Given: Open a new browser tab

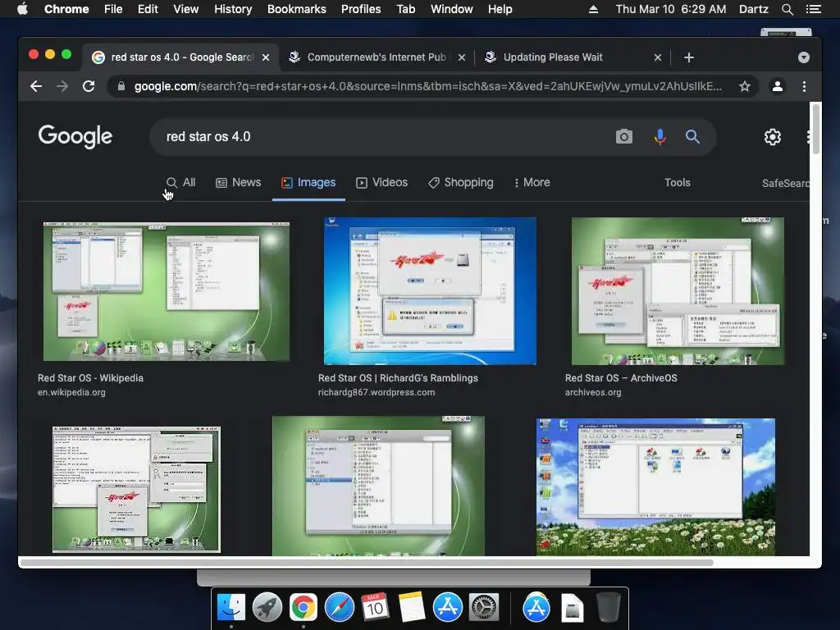Looking at the screenshot, I should tap(689, 57).
